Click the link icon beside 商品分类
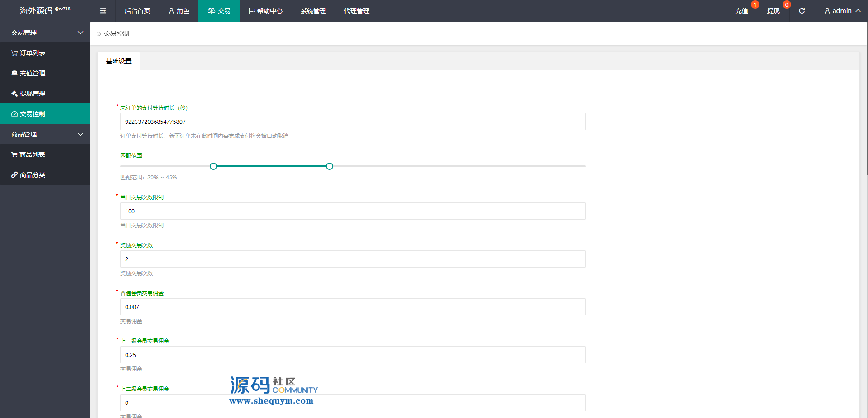This screenshot has height=418, width=868. (14, 175)
